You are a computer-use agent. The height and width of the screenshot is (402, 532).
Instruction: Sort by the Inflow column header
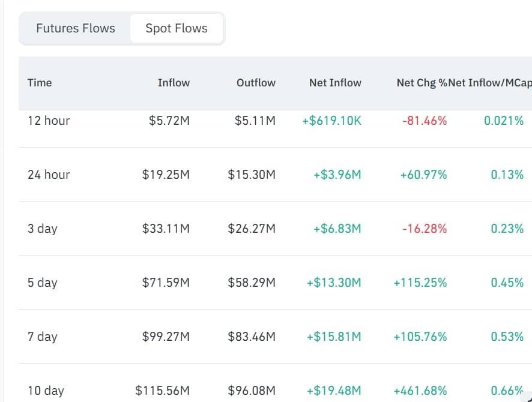coord(174,83)
